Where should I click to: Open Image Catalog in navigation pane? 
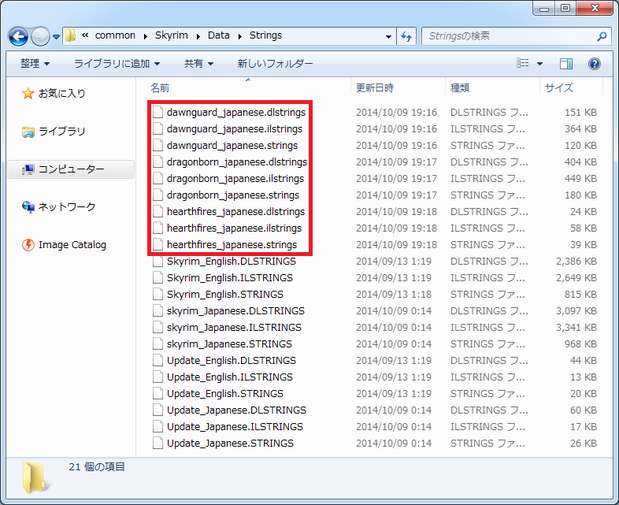click(64, 245)
